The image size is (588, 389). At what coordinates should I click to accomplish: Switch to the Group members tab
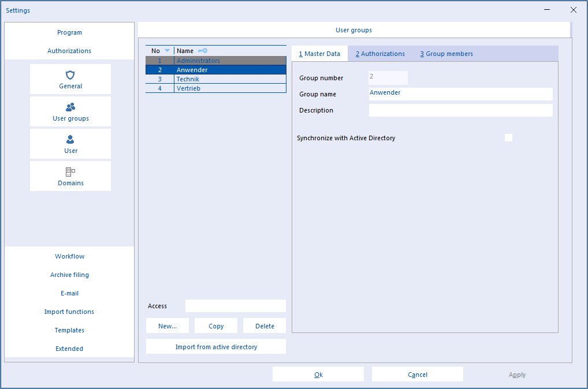[446, 54]
